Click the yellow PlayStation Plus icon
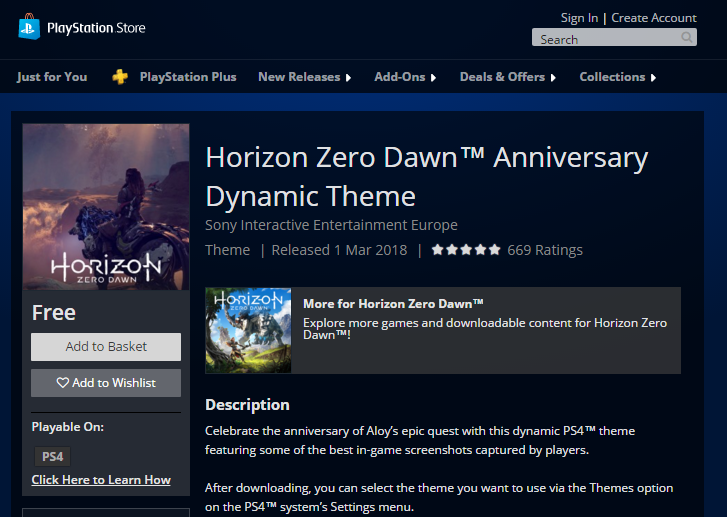 [x=120, y=77]
